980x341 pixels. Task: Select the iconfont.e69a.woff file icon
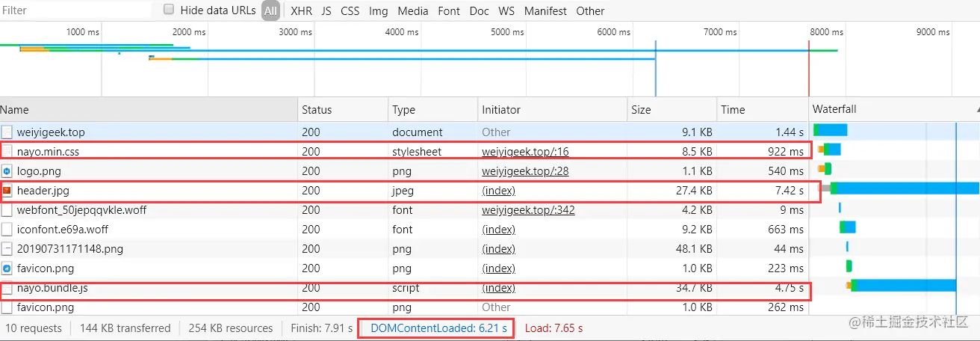[7, 229]
